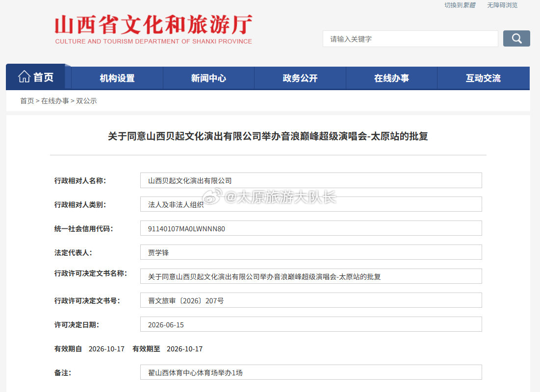Click the 有效期至 label
The image size is (540, 392).
[146, 349]
